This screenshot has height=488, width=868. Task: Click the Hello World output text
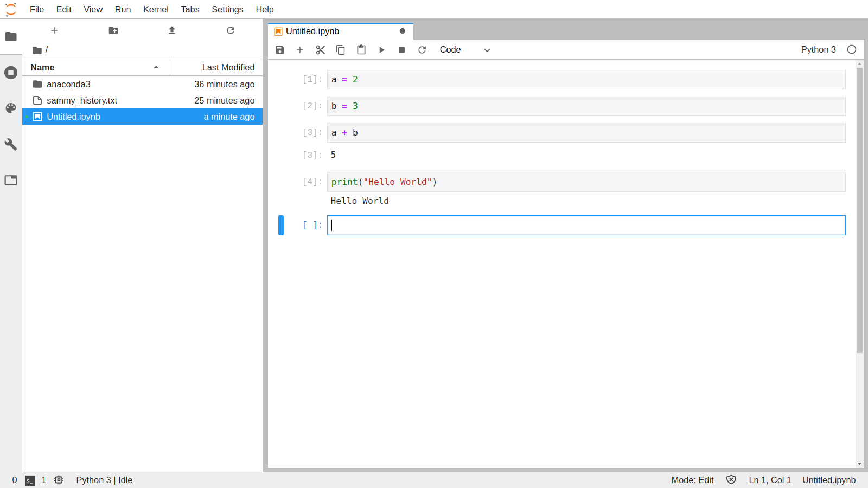360,201
